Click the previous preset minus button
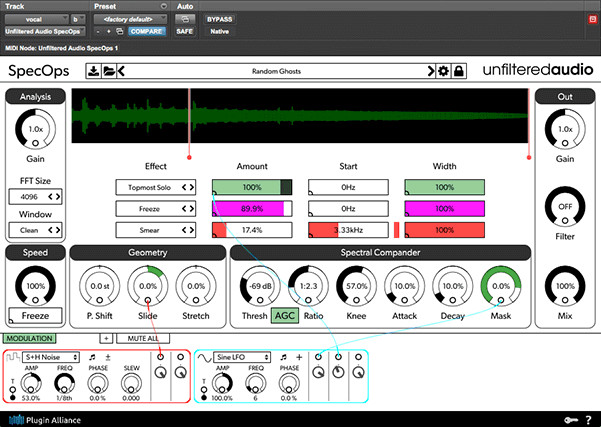601x427 pixels. (98, 31)
